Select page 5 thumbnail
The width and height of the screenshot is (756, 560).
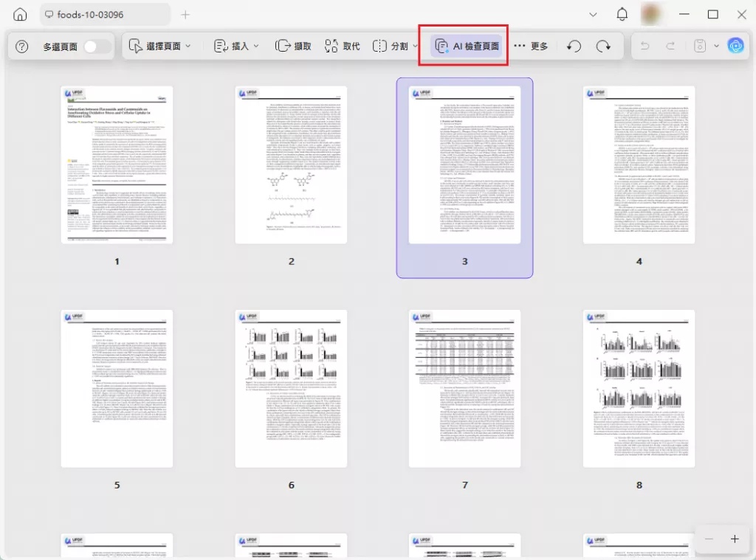(x=117, y=388)
